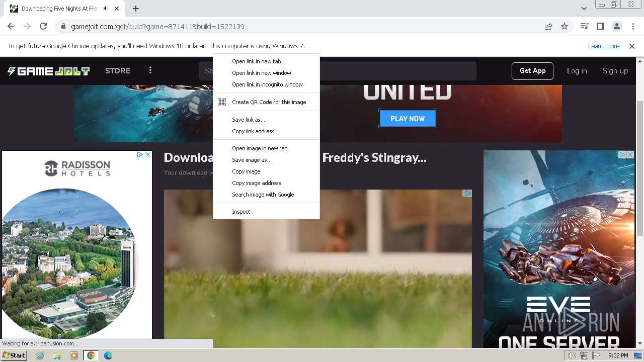Select Open link in new window
644x362 pixels.
(x=266, y=73)
